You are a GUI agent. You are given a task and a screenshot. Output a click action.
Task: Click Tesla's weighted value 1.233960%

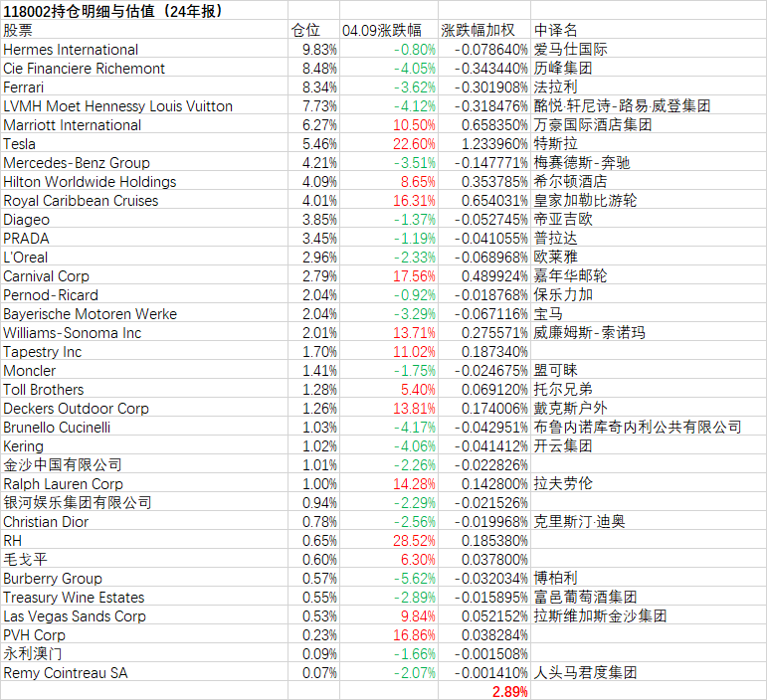pos(484,143)
